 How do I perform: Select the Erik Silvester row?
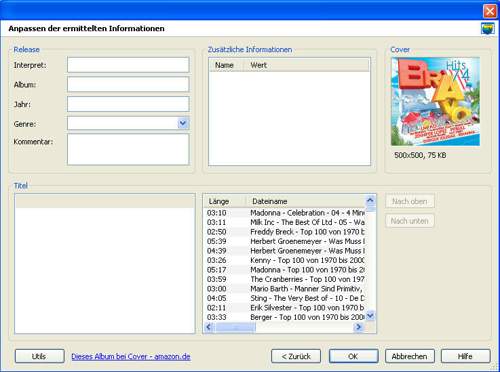[284, 308]
